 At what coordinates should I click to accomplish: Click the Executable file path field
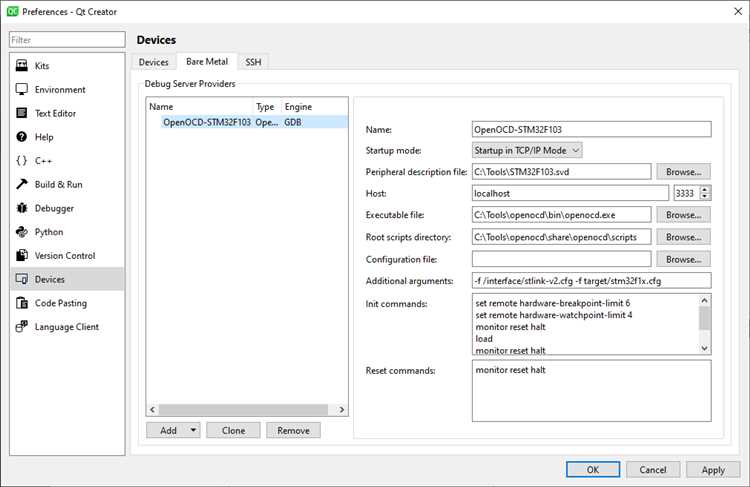561,215
